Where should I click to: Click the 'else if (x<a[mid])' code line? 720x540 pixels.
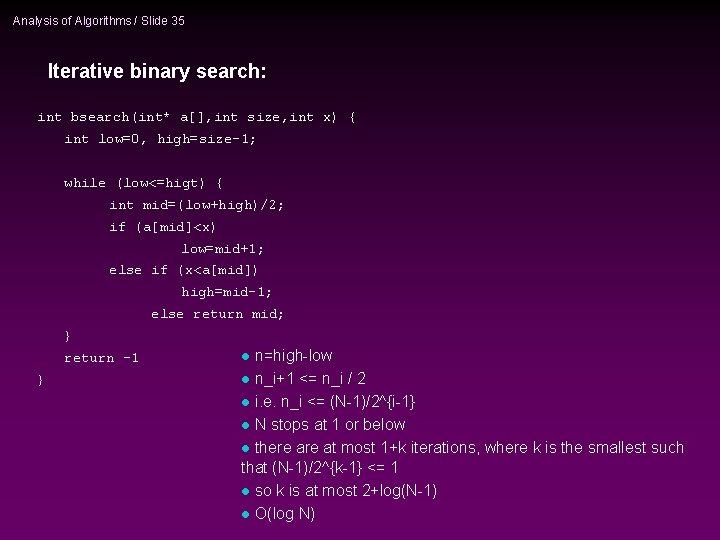(183, 270)
